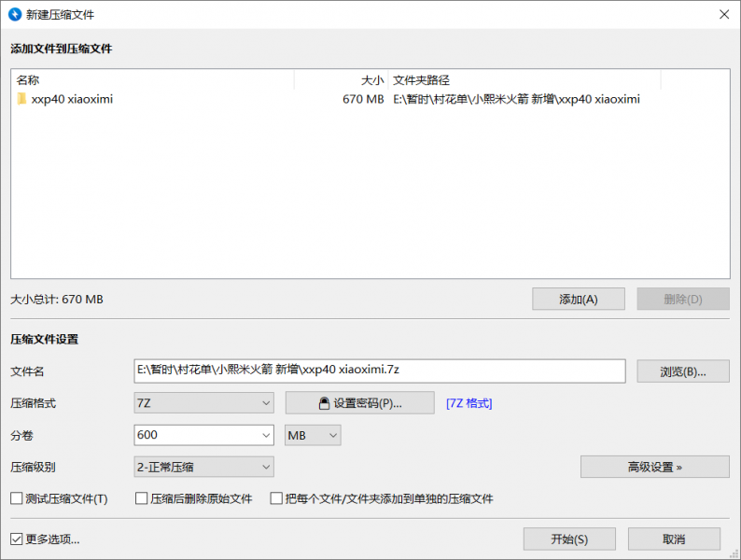Click the lock icon on password button
The image size is (741, 560).
324,403
